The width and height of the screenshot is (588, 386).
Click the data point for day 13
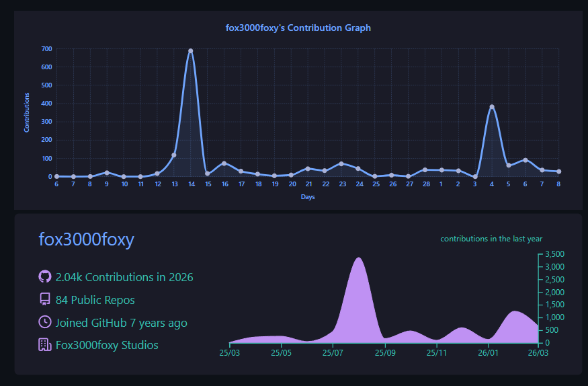[x=173, y=155]
